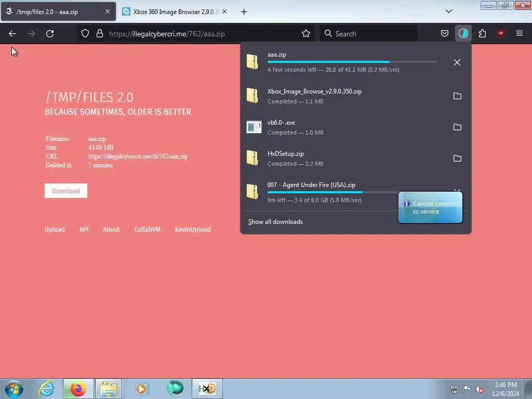Screen dimensions: 532x399
Task: Click into the Search box
Action: (368, 34)
